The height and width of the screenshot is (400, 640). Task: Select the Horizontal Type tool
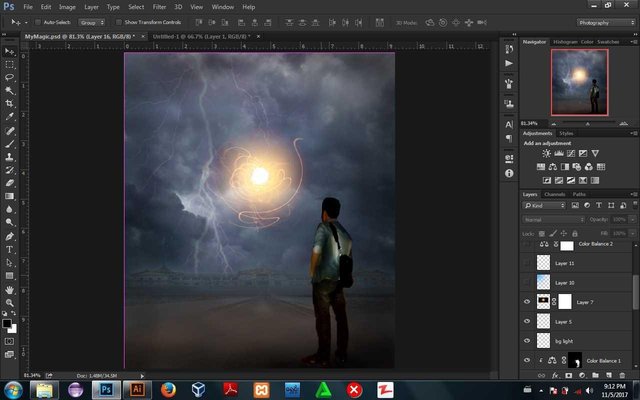(10, 249)
